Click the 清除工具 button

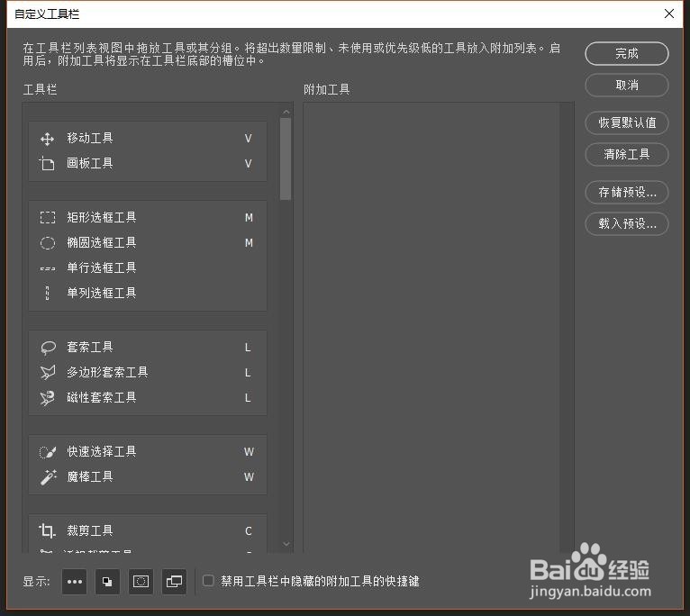point(627,154)
